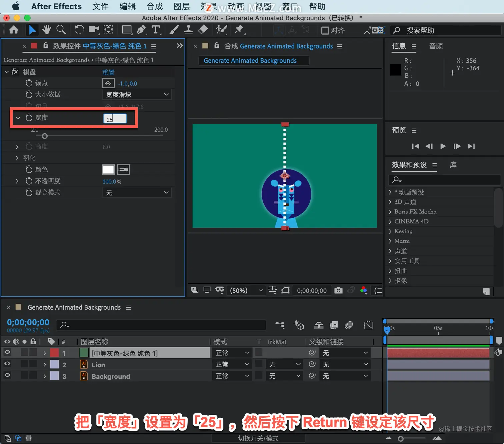Screen dimensions: 504x444
Task: Open the Graph Editor icon in timeline
Action: pos(368,325)
